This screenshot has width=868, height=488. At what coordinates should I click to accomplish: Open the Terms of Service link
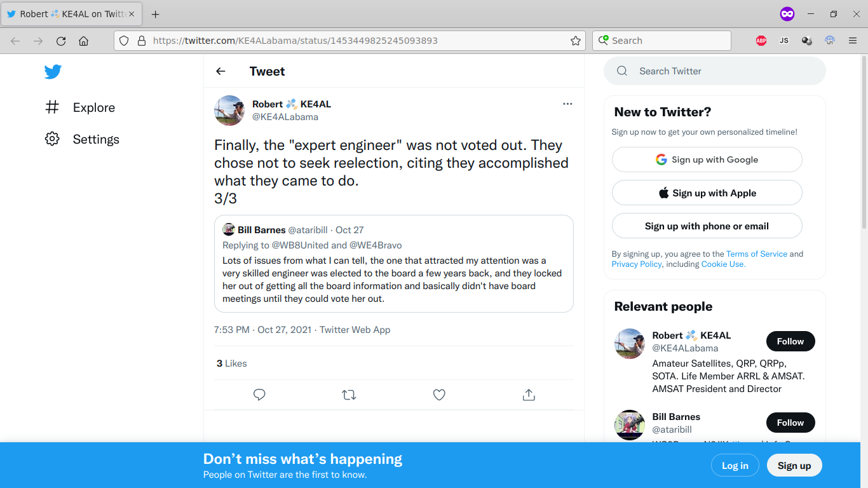coord(756,254)
